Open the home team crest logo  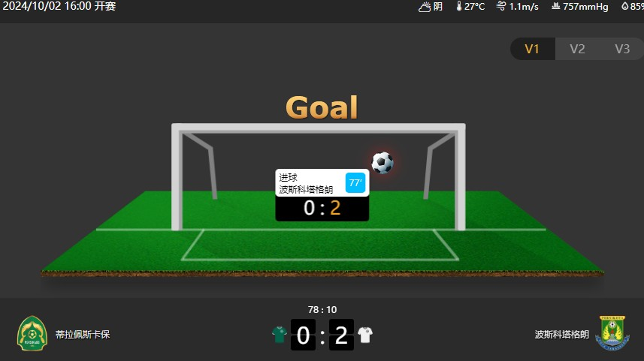[x=32, y=333]
